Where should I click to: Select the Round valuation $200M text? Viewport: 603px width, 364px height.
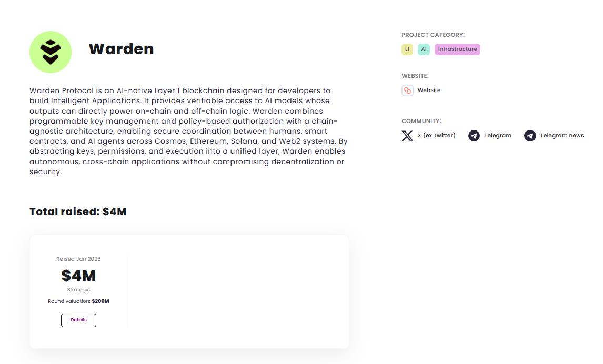tap(78, 301)
